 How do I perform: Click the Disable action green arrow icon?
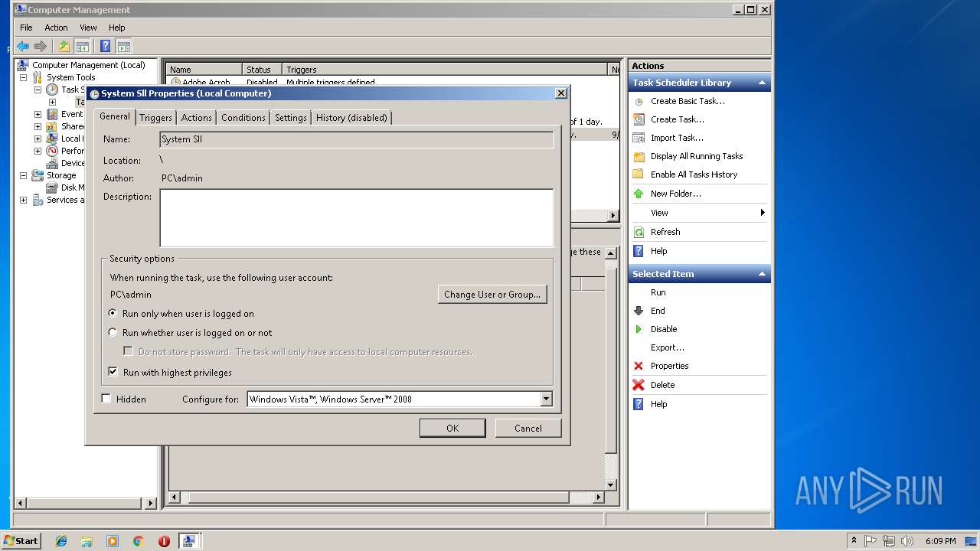pos(639,329)
